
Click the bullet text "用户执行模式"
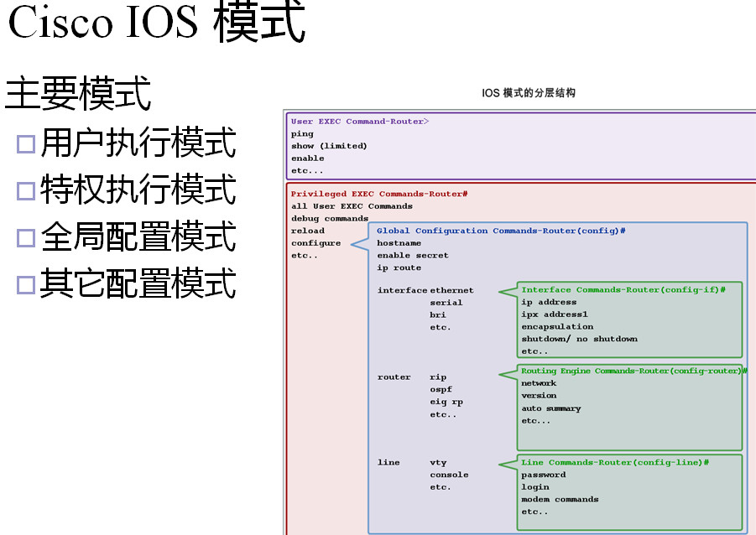point(138,143)
